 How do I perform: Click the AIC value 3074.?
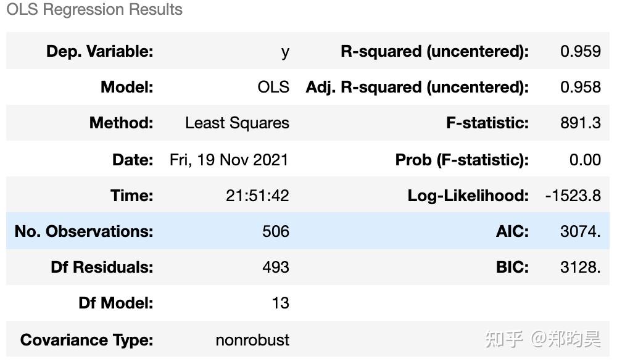click(x=581, y=231)
